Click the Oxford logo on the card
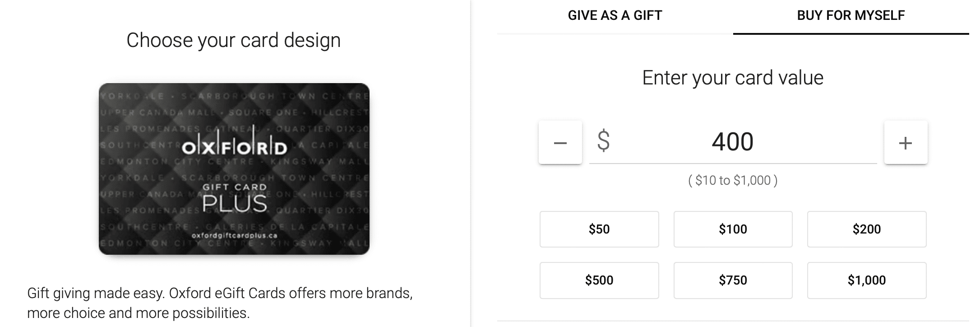The image size is (980, 327). (x=234, y=146)
